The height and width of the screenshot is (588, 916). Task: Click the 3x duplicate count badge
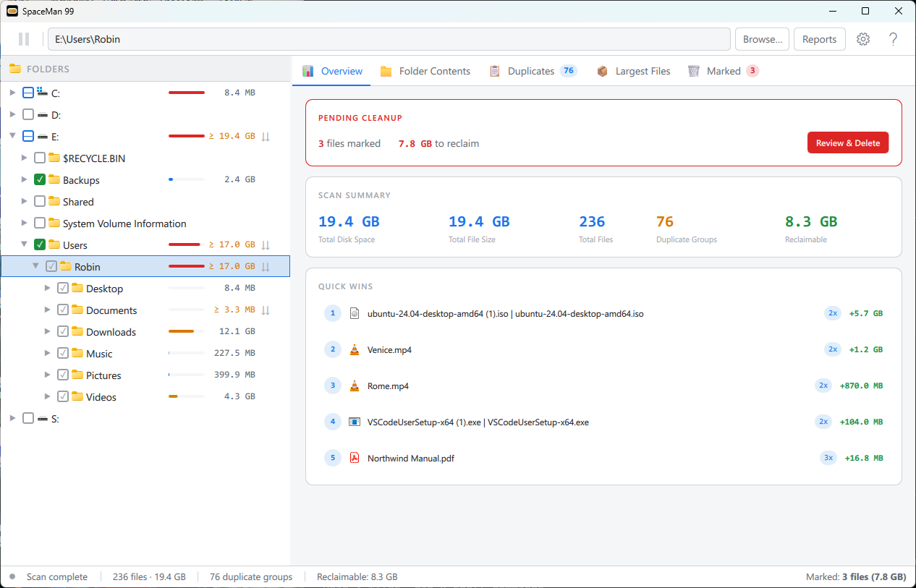click(828, 458)
